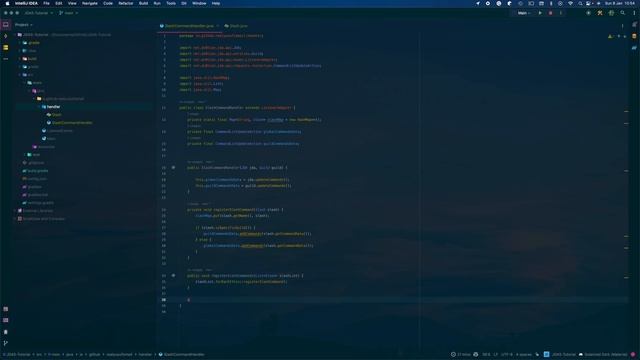Collapse the handler package chevron

pyautogui.click(x=39, y=107)
